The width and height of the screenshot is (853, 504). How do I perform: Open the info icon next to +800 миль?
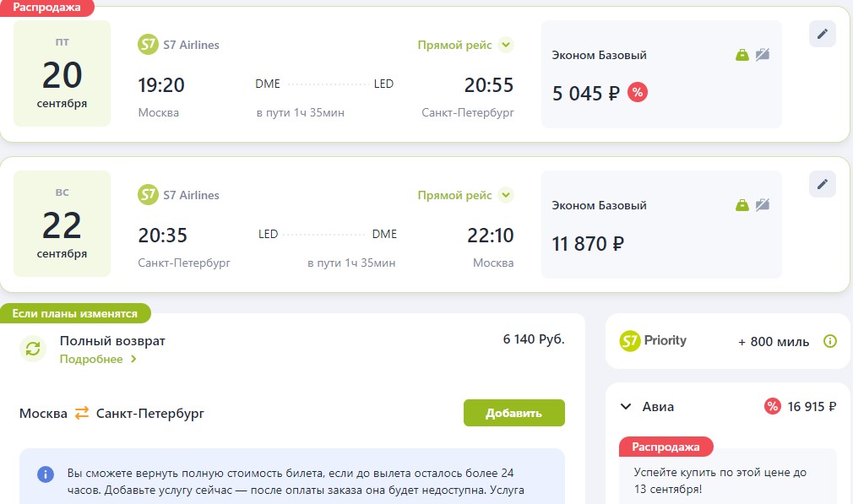(830, 341)
